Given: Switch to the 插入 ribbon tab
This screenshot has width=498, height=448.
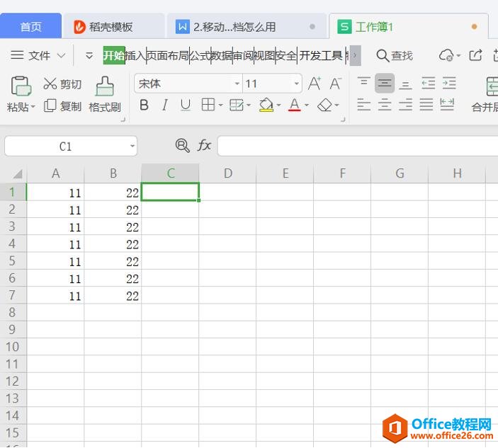Looking at the screenshot, I should pyautogui.click(x=135, y=55).
